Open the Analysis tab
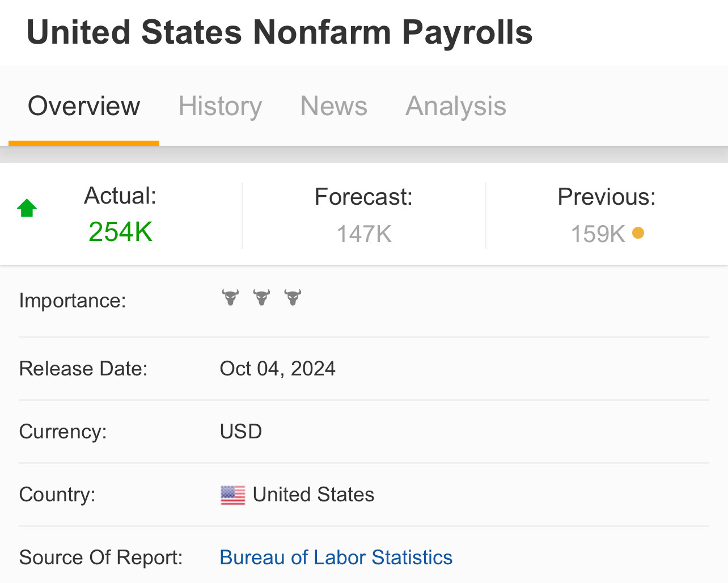728x583 pixels. [x=455, y=106]
